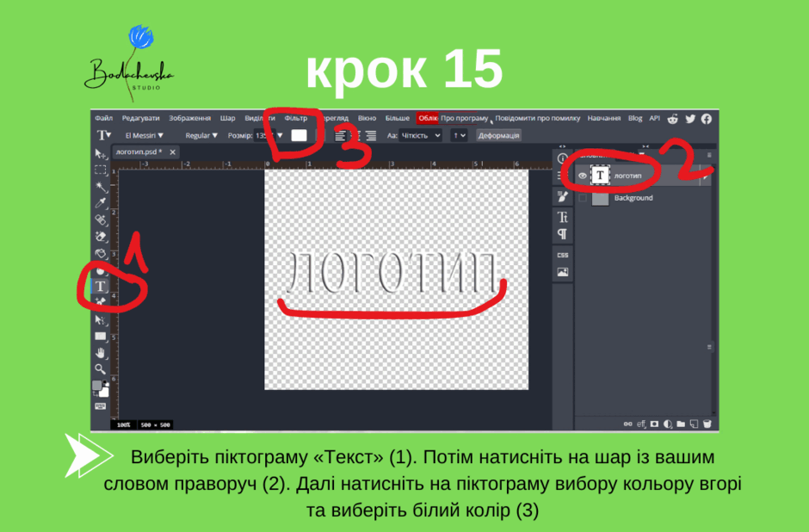The image size is (809, 532).
Task: Click the Деформація warp button
Action: point(498,136)
